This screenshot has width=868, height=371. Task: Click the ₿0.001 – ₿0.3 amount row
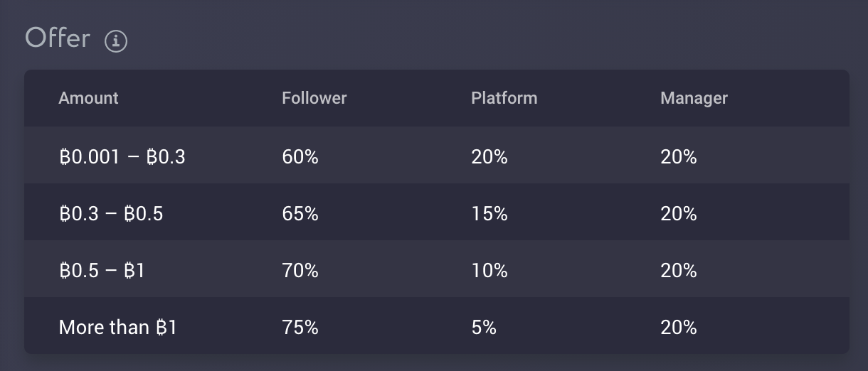(437, 156)
